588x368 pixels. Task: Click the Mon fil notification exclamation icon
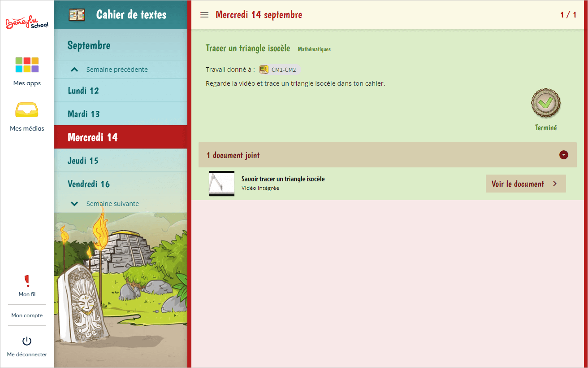[x=27, y=280]
